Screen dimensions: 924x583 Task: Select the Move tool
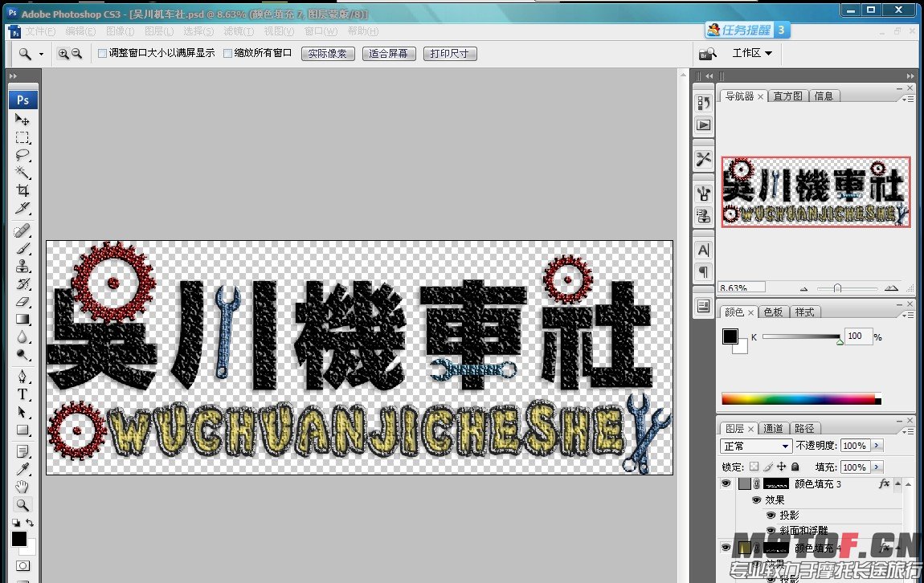click(22, 120)
